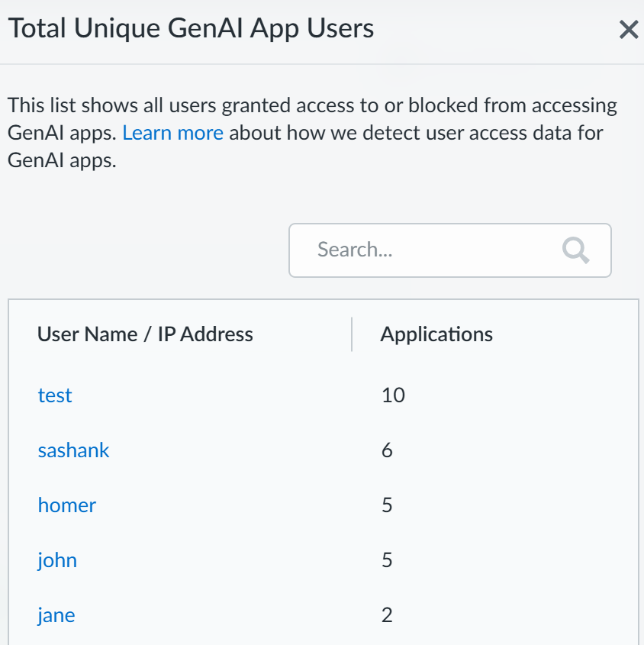Open the Learn more link
This screenshot has height=645, width=644.
(172, 133)
